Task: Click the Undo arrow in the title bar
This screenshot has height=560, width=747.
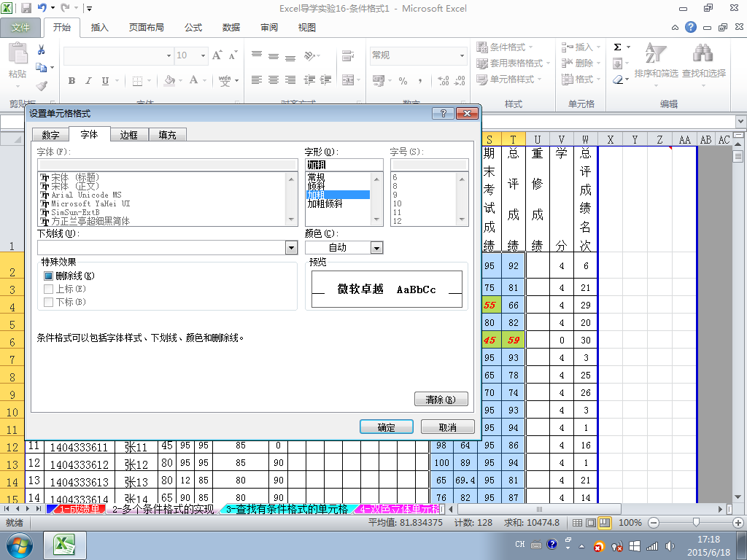Action: pyautogui.click(x=42, y=8)
